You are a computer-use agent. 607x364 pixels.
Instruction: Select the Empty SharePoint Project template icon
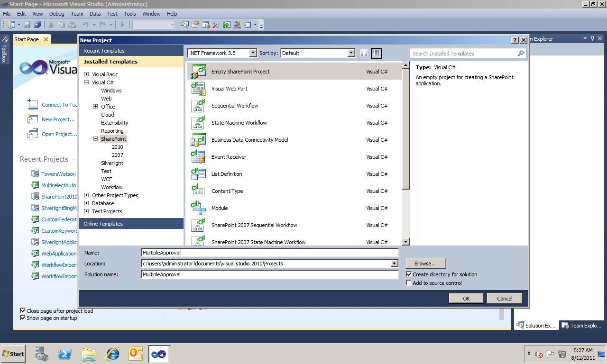tap(198, 72)
